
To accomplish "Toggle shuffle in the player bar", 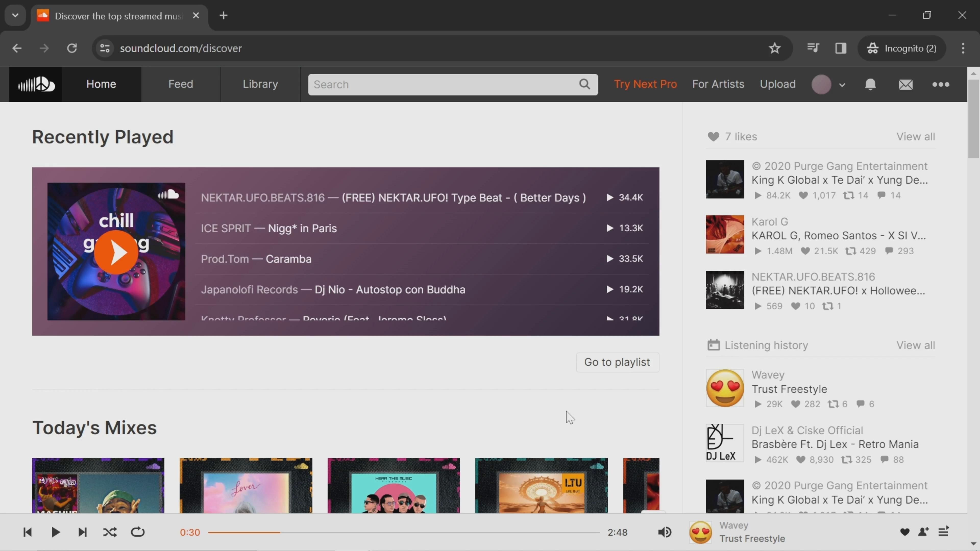I will pos(110,532).
